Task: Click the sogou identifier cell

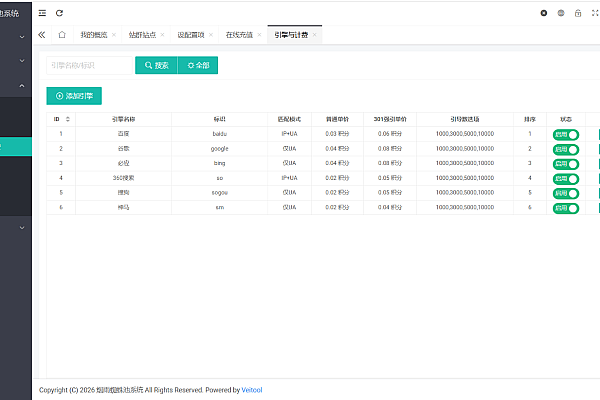Action: click(220, 193)
